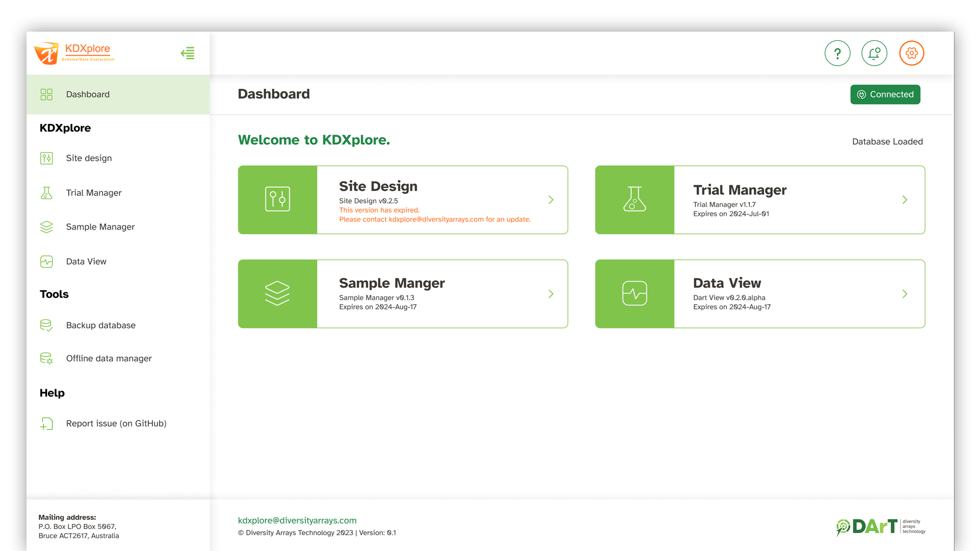This screenshot has height=551, width=980.
Task: Click 'Expires on 2024-Jul-01' text
Action: (731, 214)
